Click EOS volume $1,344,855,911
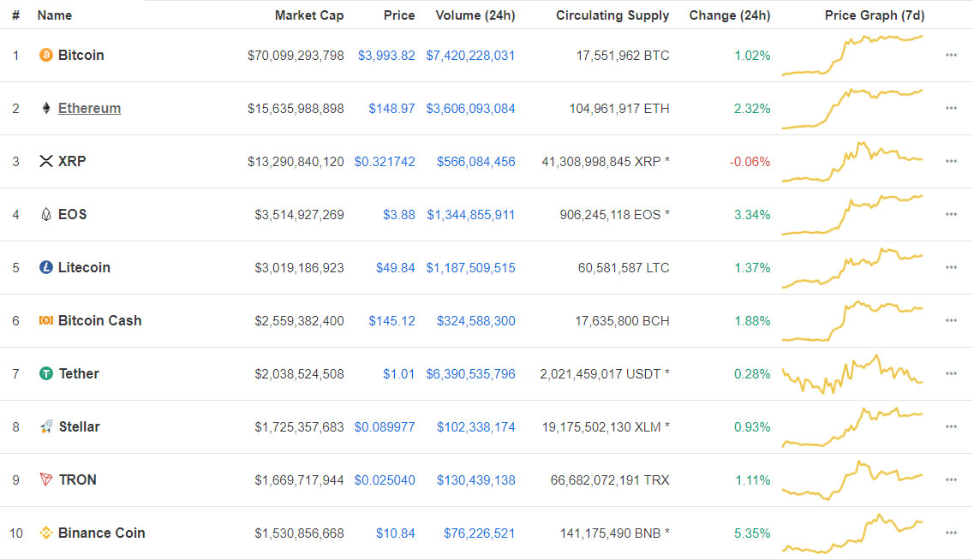974x560 pixels. coord(470,215)
